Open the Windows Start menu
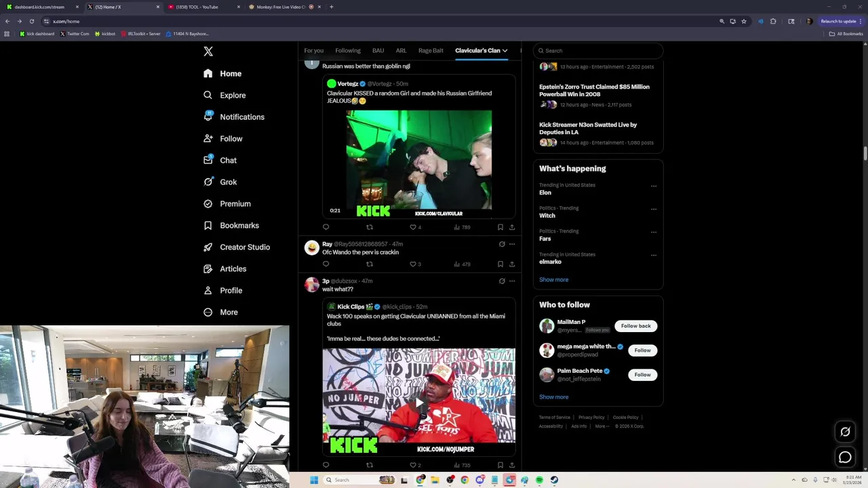 (x=314, y=480)
